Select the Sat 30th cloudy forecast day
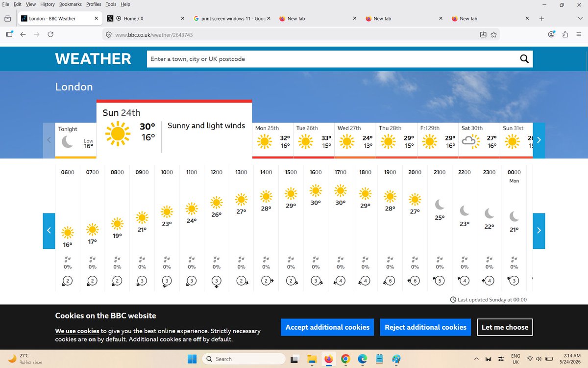Image resolution: width=588 pixels, height=368 pixels. coord(479,140)
